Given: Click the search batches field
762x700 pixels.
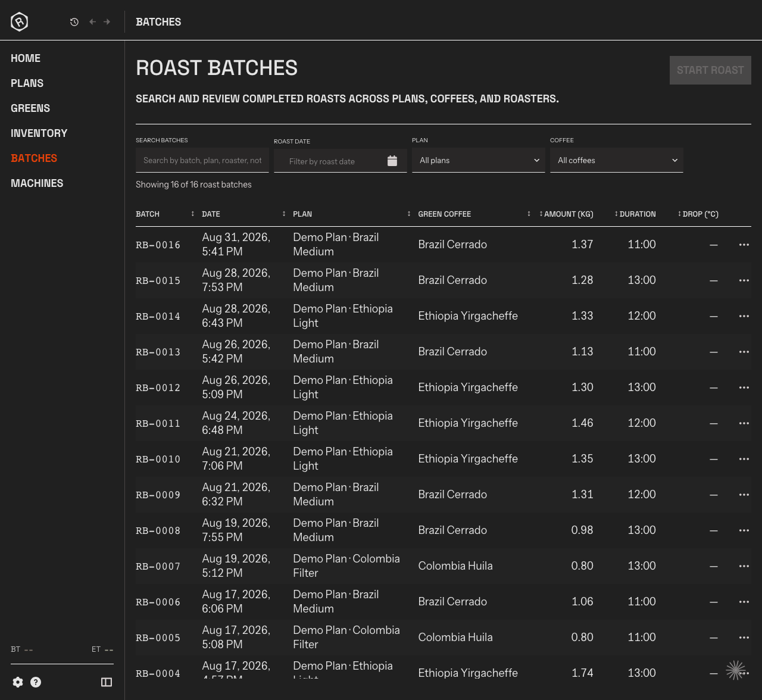Looking at the screenshot, I should (202, 160).
